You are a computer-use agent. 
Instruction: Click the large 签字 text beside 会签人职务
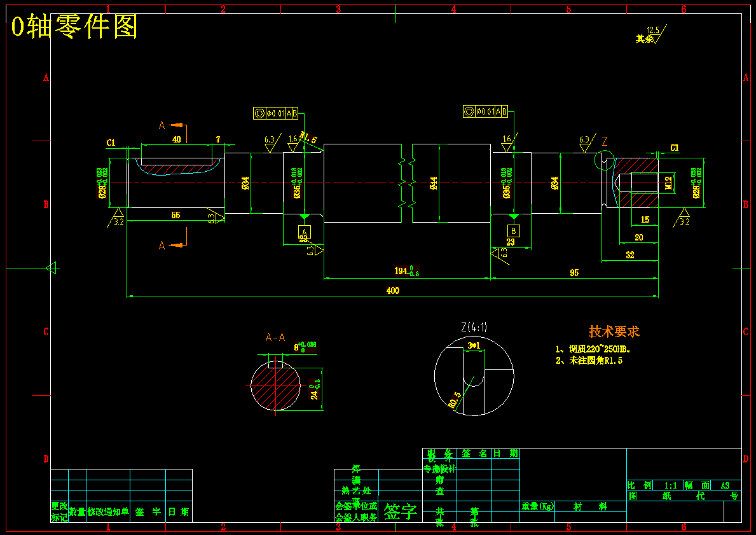400,512
